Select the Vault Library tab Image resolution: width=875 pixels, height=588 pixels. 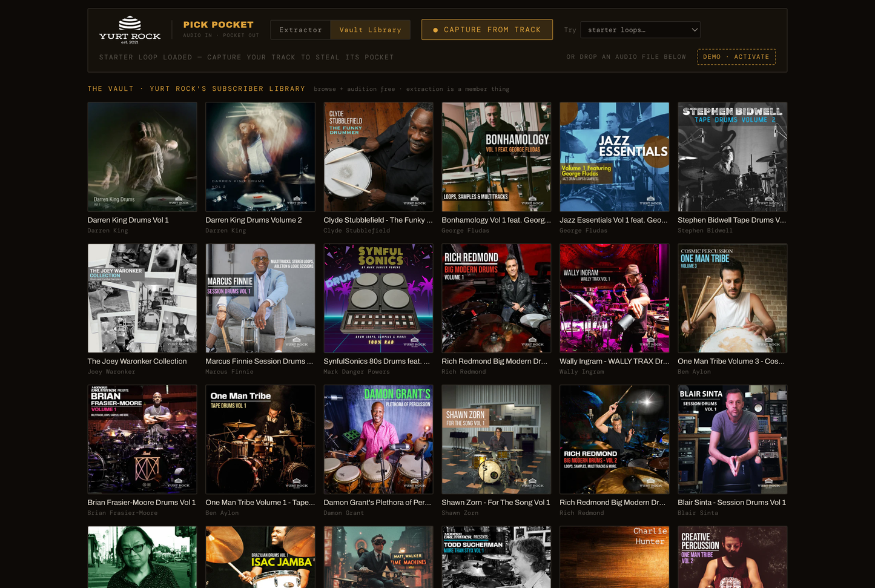(371, 30)
